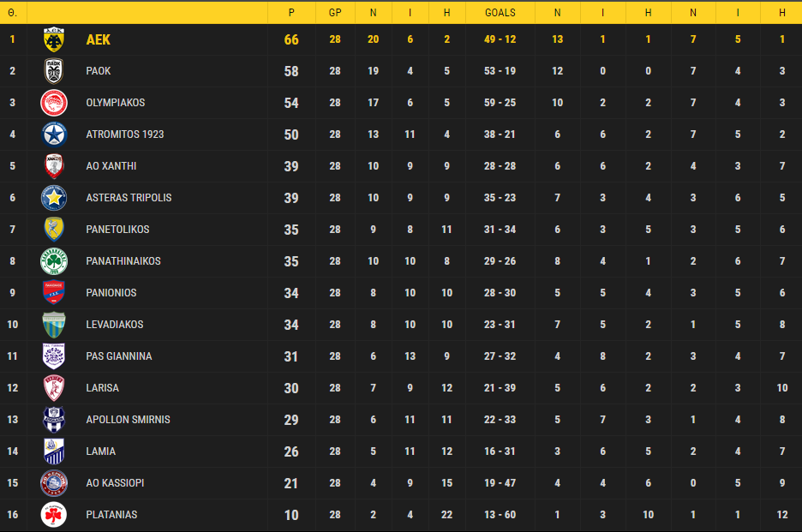Click the Asteras Tripolis club logo
This screenshot has height=532, width=802.
pyautogui.click(x=54, y=198)
